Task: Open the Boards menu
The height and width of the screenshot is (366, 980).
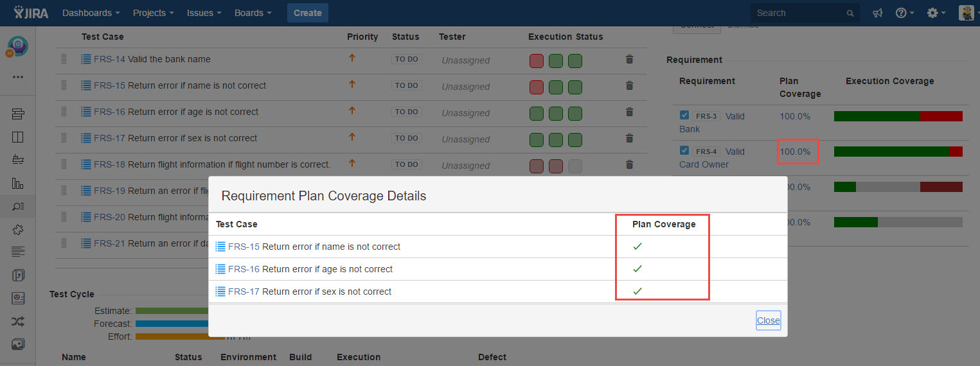Action: point(253,13)
